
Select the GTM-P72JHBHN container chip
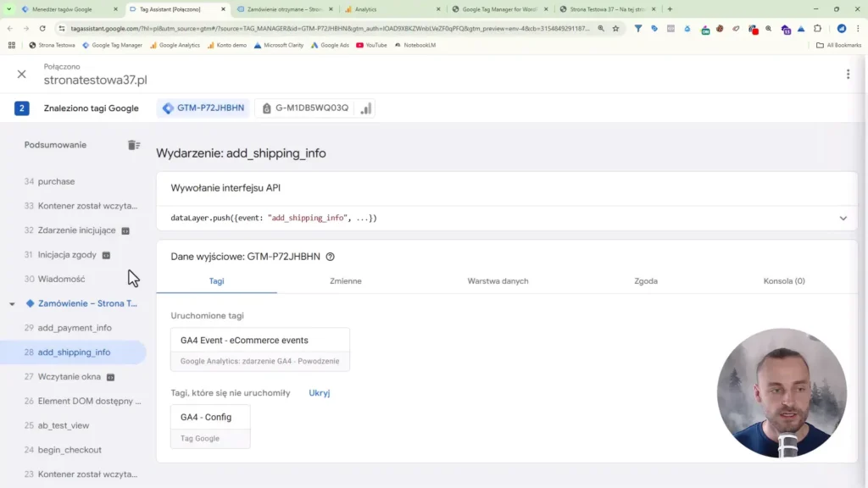[203, 108]
